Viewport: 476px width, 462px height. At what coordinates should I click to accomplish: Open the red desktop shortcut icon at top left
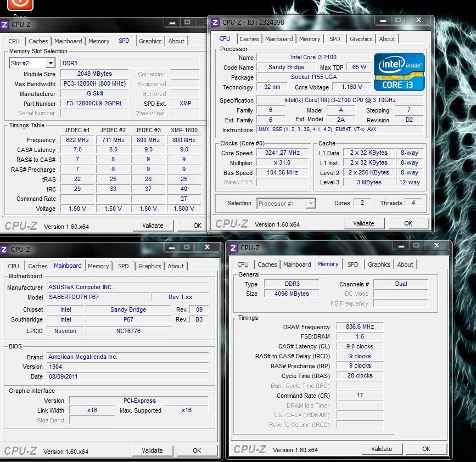click(20, 4)
